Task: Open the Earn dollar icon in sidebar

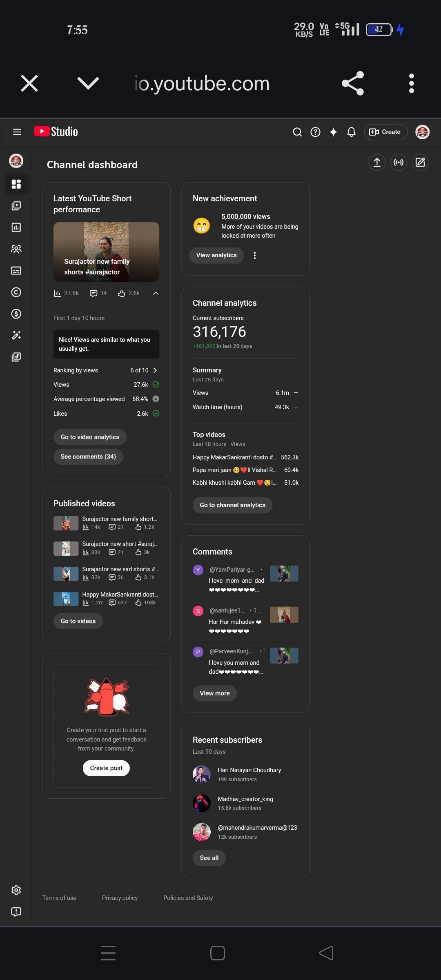Action: (x=16, y=314)
